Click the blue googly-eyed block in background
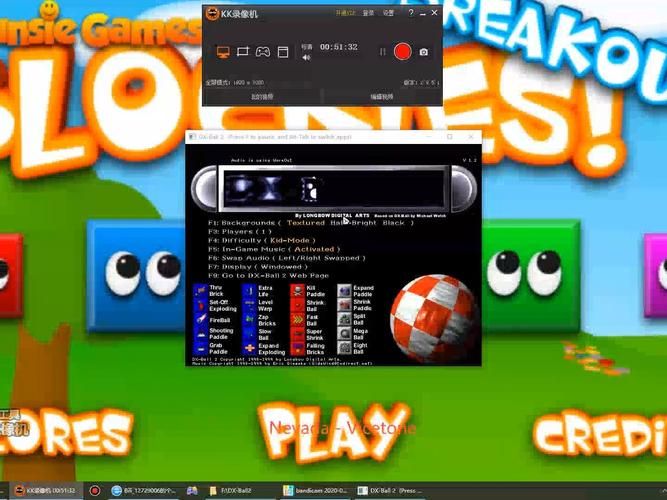The width and height of the screenshot is (667, 500). (136, 275)
